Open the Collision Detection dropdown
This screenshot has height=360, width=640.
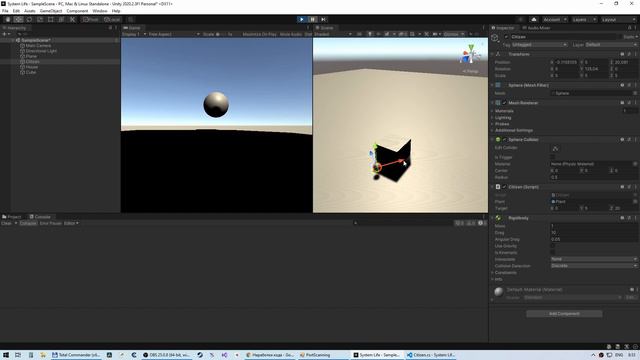click(594, 266)
